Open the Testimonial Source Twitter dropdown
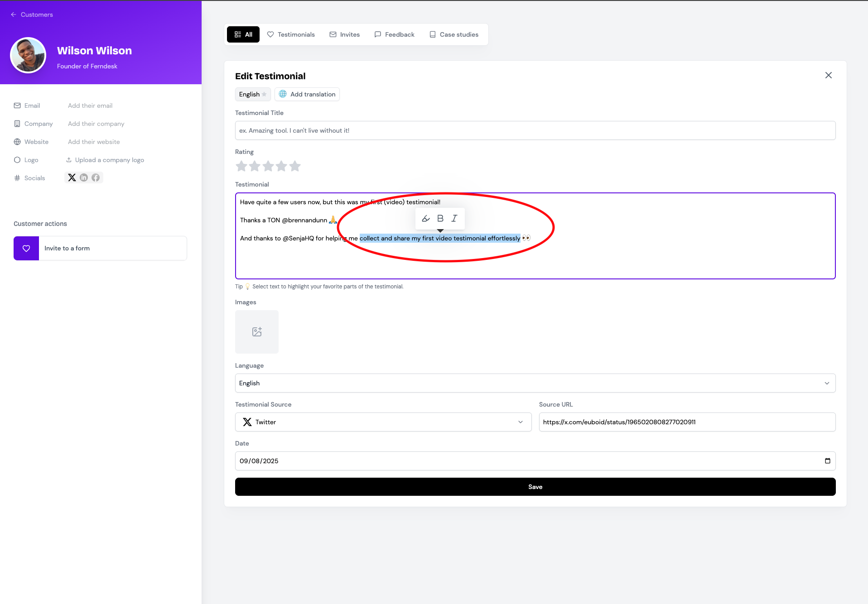 [383, 422]
